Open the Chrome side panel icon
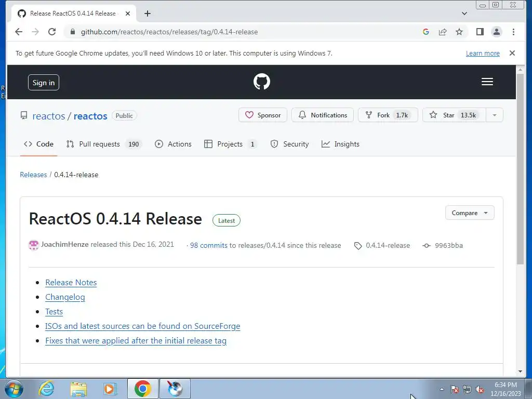Image resolution: width=532 pixels, height=399 pixels. (480, 32)
